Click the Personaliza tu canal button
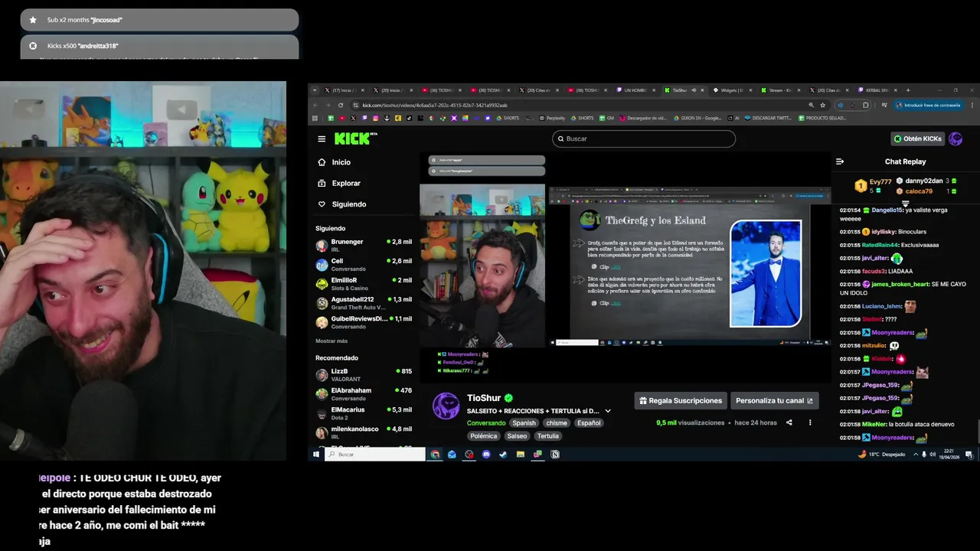 (x=774, y=400)
